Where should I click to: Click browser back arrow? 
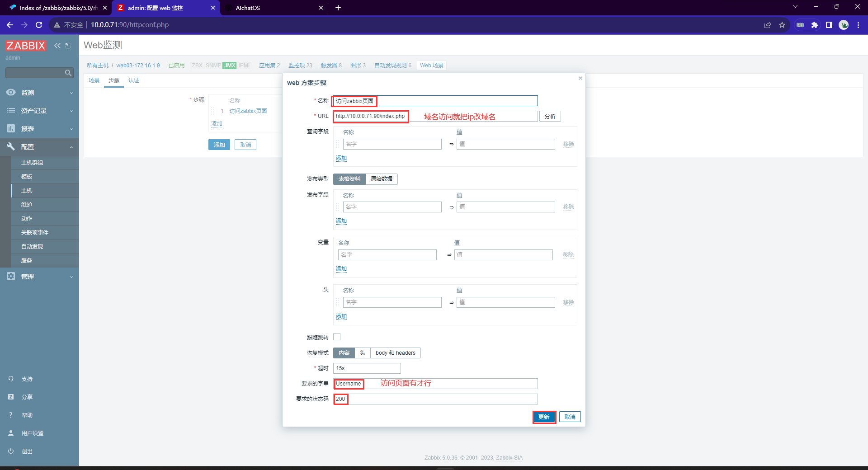[10, 25]
